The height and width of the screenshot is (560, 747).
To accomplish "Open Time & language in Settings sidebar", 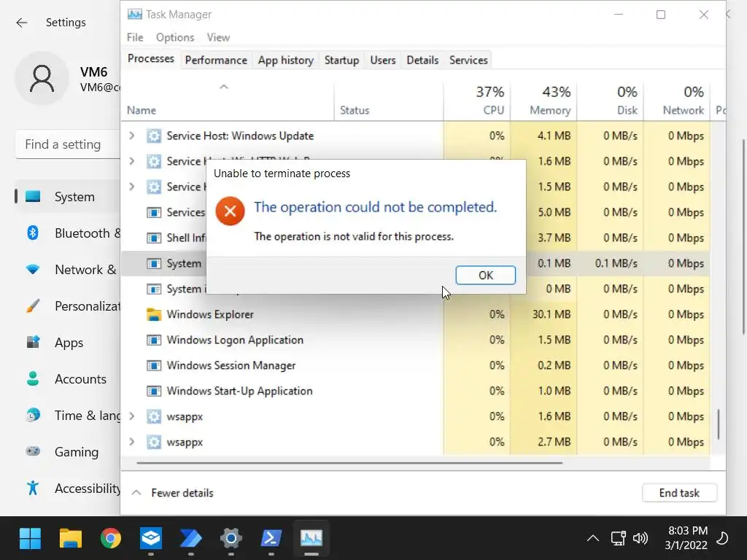I will pyautogui.click(x=67, y=415).
